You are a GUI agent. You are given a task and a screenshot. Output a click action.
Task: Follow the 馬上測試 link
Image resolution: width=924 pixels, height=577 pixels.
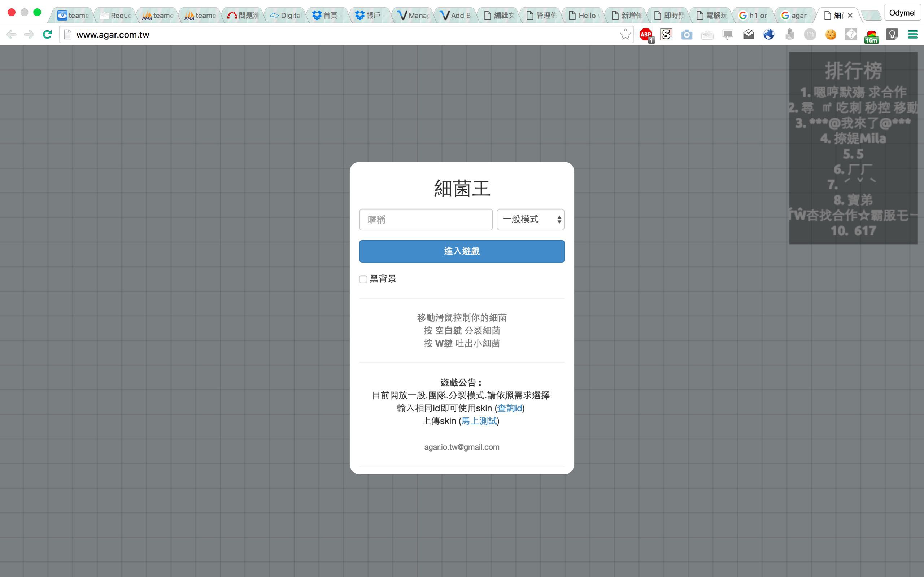click(479, 421)
